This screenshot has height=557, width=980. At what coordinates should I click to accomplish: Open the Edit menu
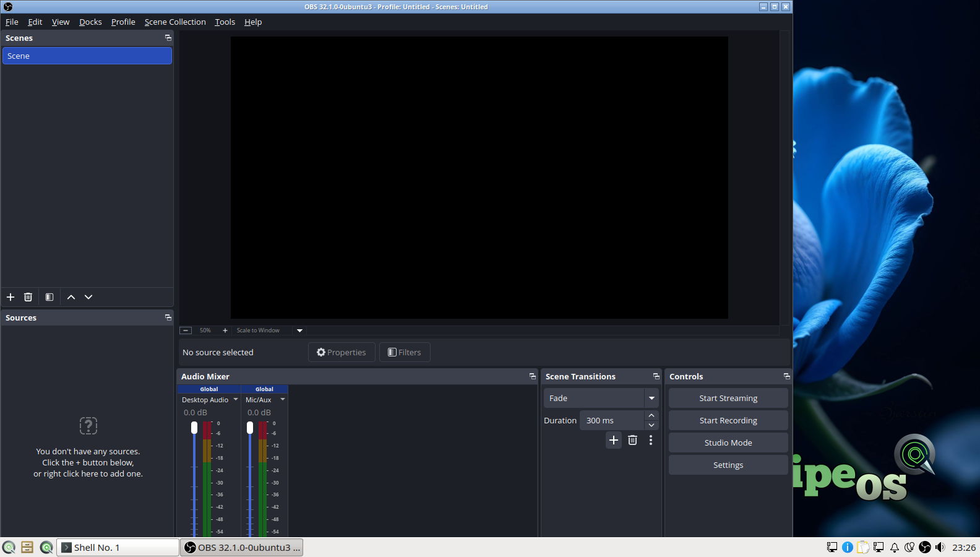pyautogui.click(x=35, y=22)
